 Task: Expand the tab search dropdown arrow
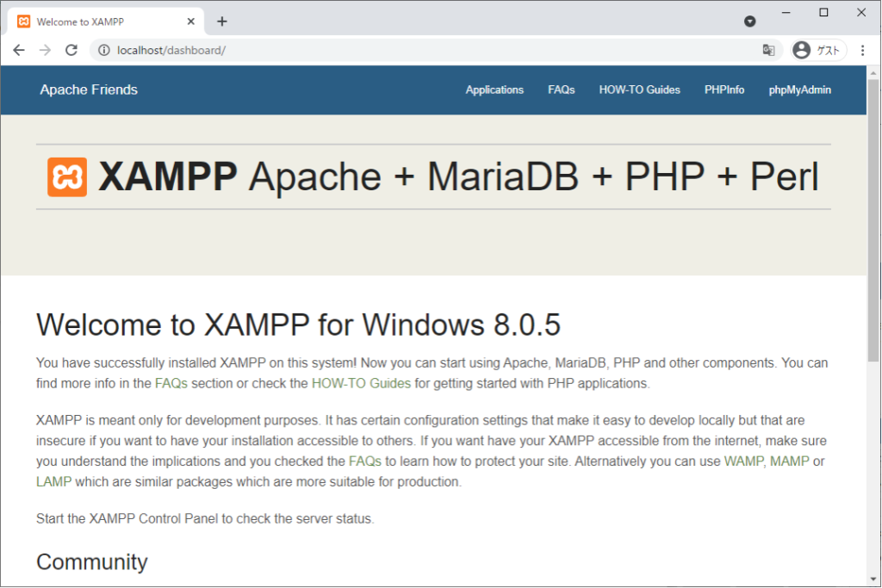[x=749, y=22]
